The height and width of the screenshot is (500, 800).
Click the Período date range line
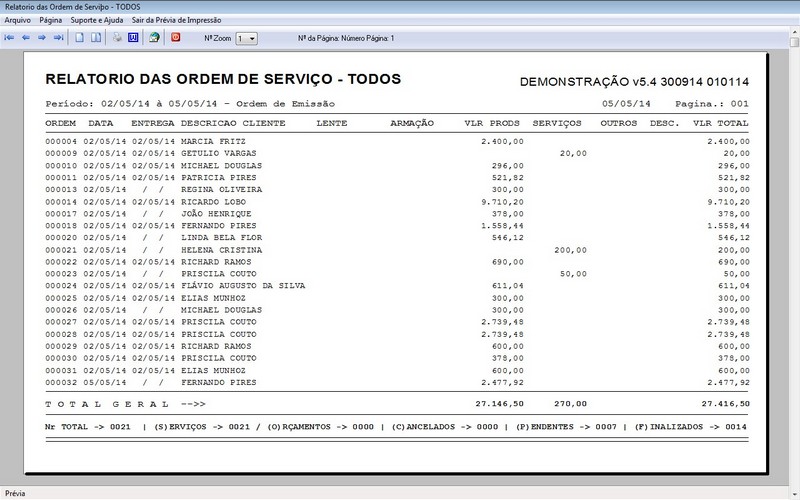point(190,104)
